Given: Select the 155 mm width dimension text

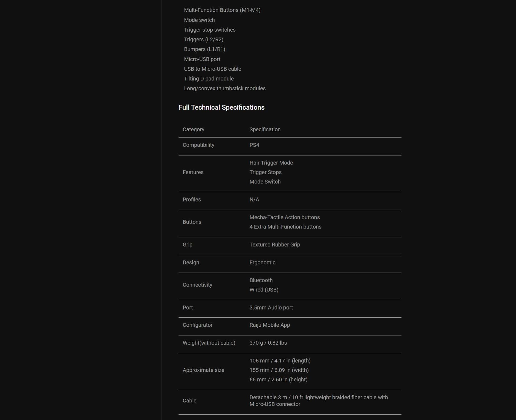Looking at the screenshot, I should pyautogui.click(x=279, y=370).
